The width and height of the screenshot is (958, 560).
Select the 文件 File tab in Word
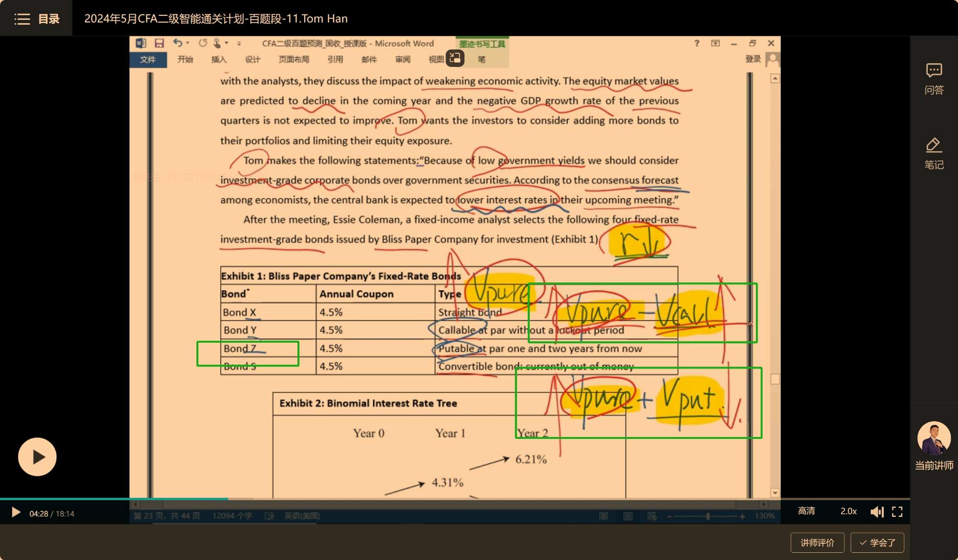click(148, 59)
